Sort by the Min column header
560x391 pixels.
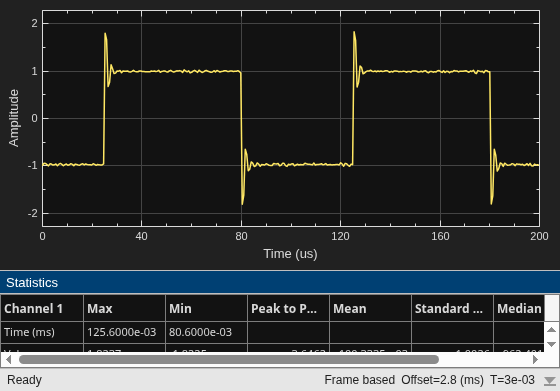click(206, 308)
